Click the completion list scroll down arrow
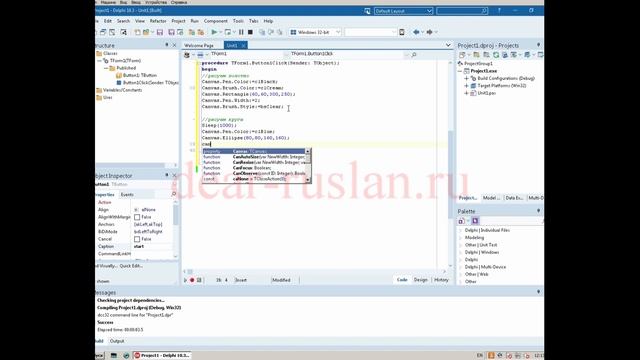 308,179
